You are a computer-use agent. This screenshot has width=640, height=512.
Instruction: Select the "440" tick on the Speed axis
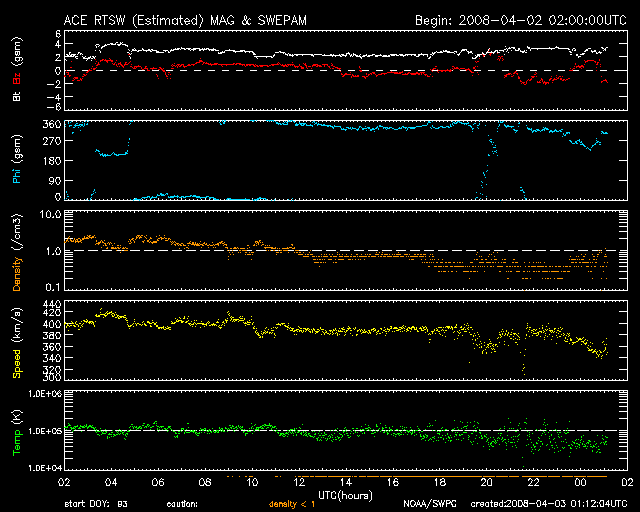point(52,304)
